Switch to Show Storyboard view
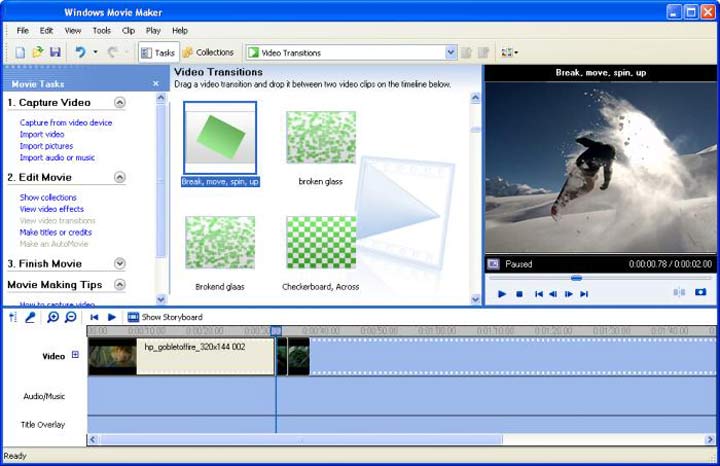 pos(165,317)
